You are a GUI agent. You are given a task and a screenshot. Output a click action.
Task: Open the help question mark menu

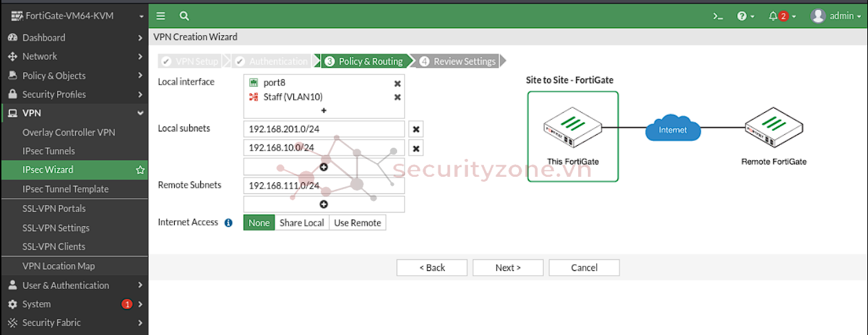(x=745, y=16)
